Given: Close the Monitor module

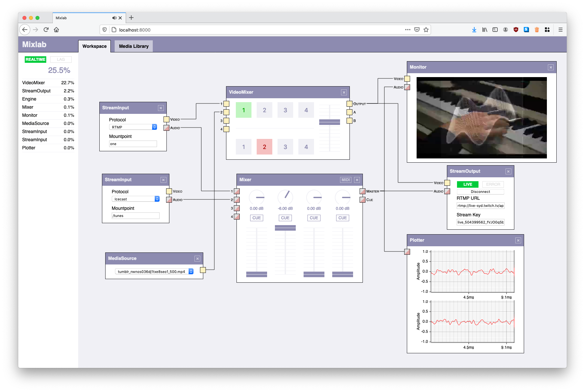Looking at the screenshot, I should tap(551, 67).
